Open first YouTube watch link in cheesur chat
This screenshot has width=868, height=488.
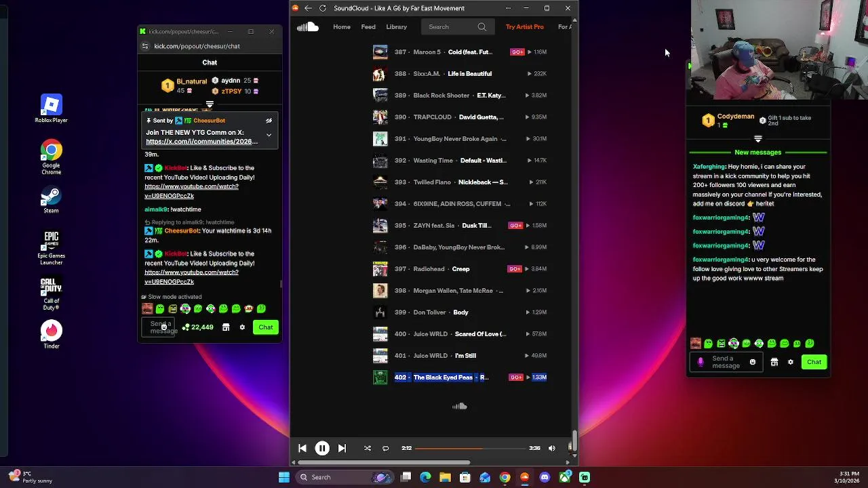click(191, 191)
